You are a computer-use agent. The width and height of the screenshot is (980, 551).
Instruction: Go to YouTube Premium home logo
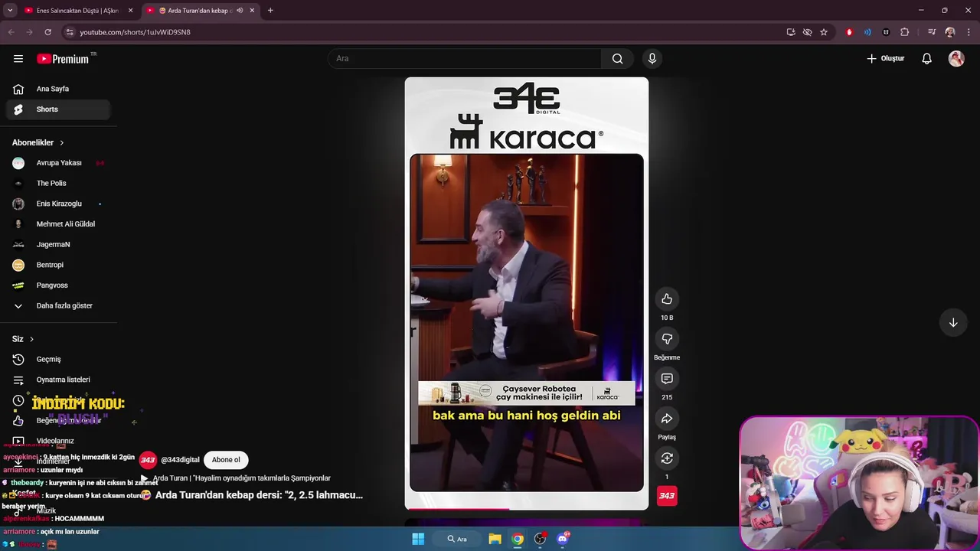point(63,59)
